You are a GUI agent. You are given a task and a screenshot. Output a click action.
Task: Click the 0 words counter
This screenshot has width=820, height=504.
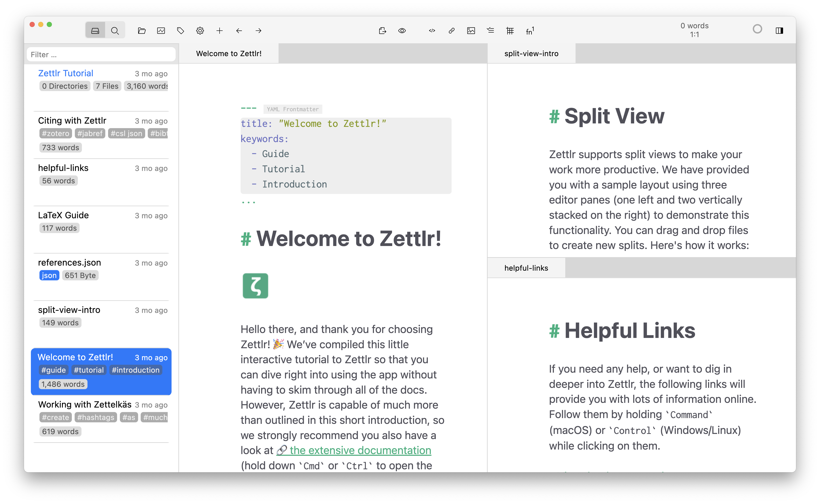point(694,26)
